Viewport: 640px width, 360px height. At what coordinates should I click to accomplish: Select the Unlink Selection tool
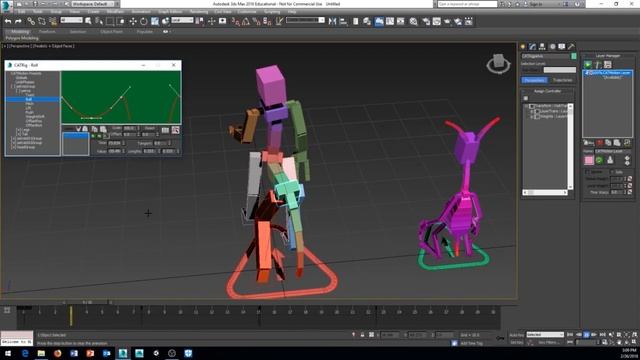point(42,21)
